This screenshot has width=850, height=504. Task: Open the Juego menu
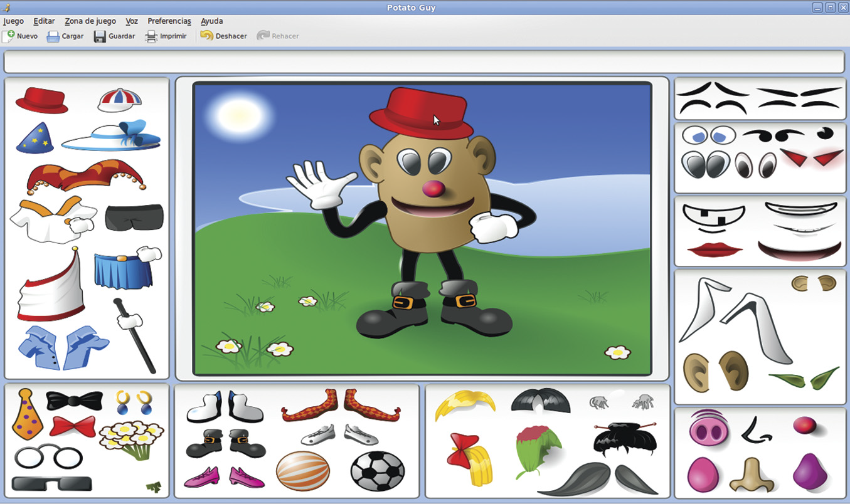tap(13, 21)
